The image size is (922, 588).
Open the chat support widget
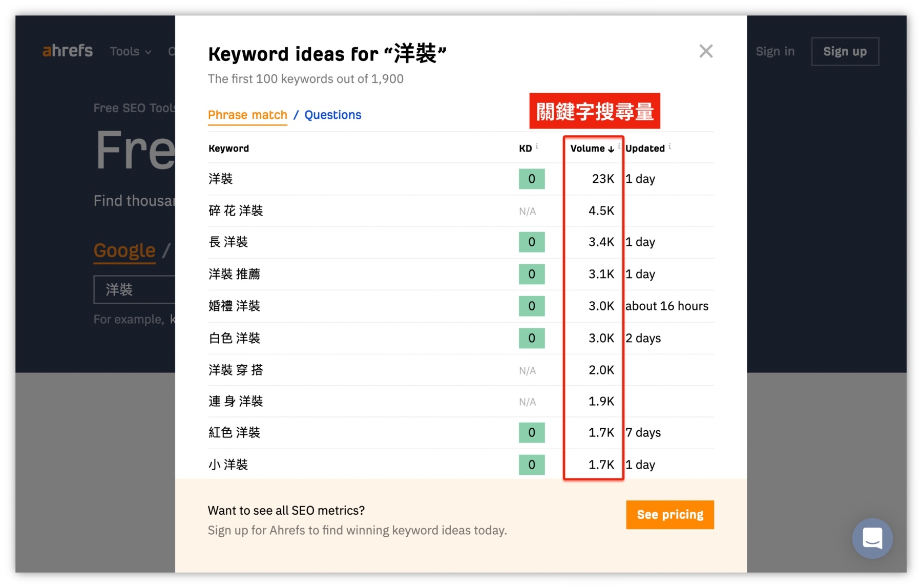point(872,538)
